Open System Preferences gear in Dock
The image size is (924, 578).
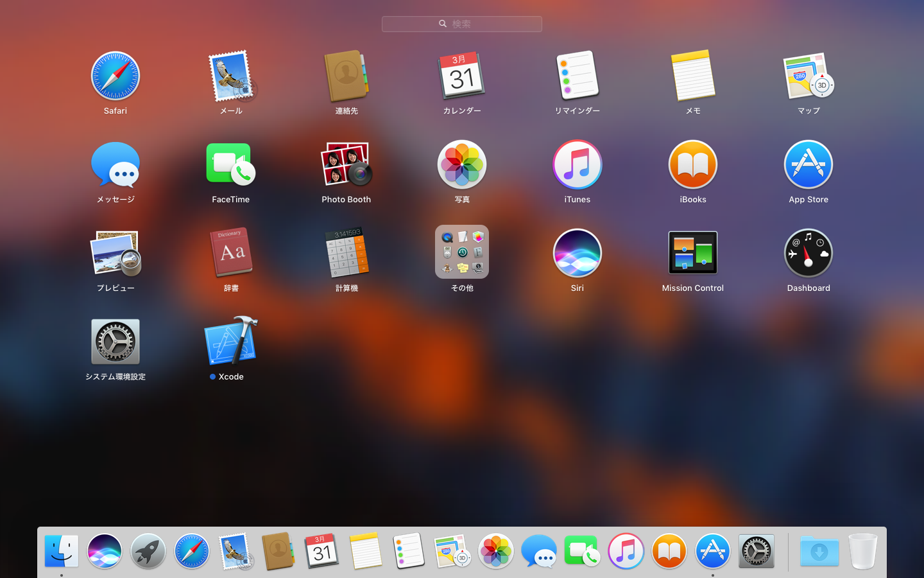(757, 551)
